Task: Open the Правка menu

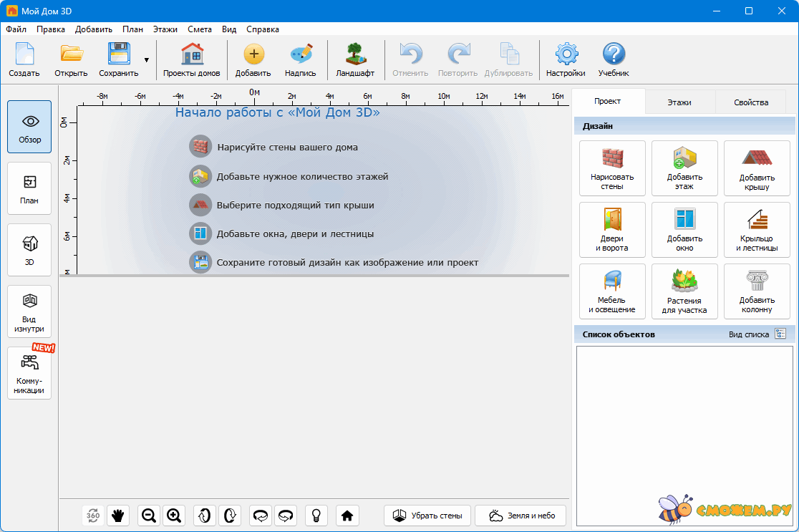Action: click(x=50, y=29)
